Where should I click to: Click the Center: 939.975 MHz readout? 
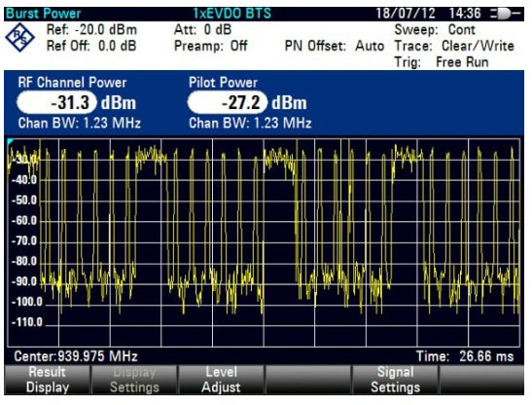[x=76, y=356]
